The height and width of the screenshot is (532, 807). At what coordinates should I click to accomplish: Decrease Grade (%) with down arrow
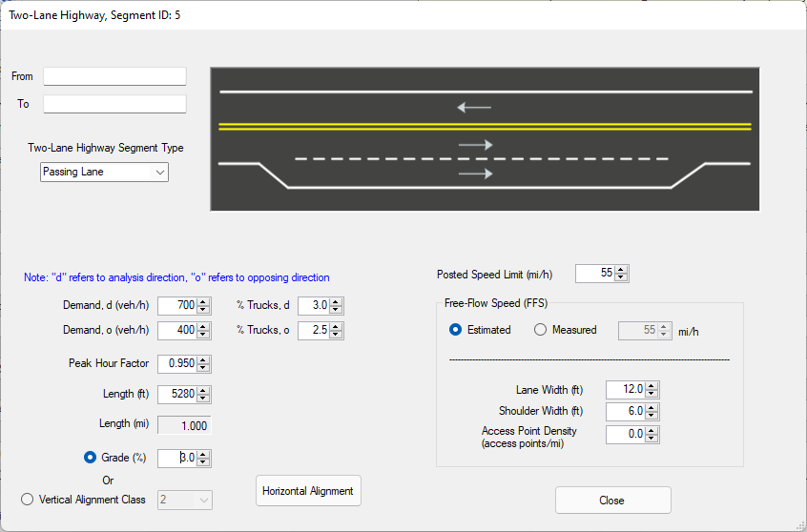pyautogui.click(x=203, y=462)
